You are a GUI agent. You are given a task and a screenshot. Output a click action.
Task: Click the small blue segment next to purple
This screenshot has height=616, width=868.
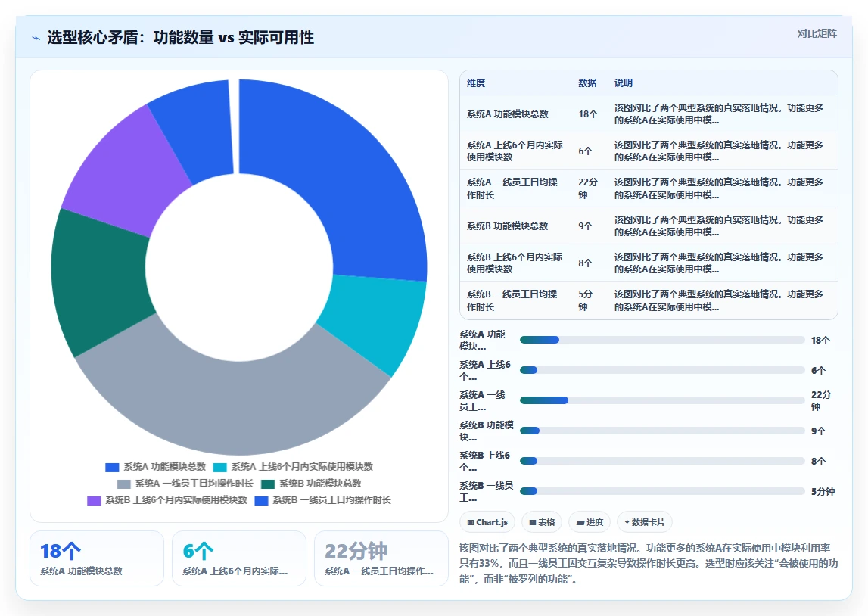click(x=198, y=131)
